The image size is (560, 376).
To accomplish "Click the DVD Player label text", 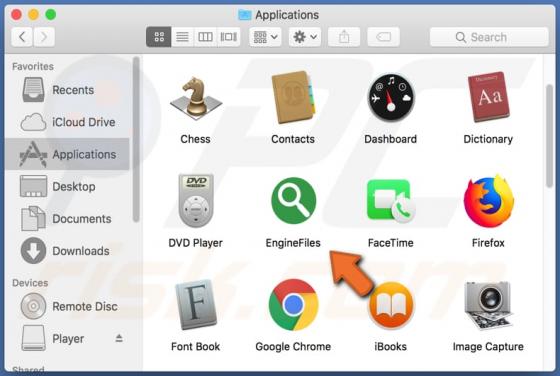I will (196, 243).
